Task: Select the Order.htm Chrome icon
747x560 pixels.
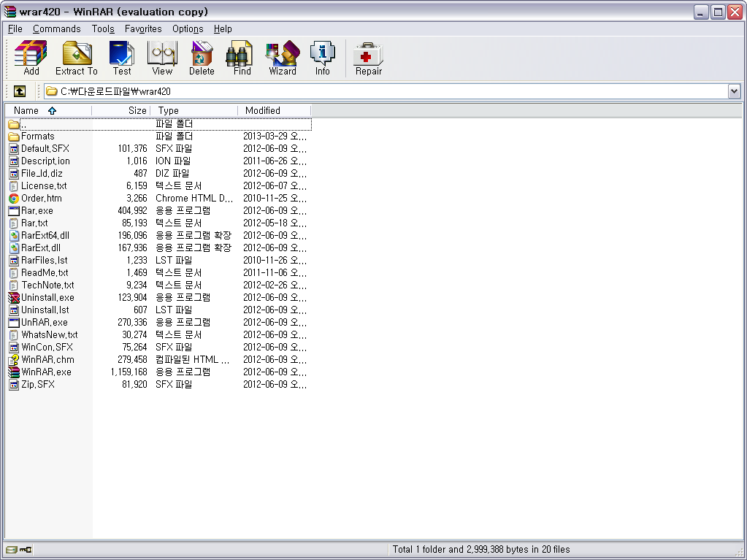Action: 14,199
